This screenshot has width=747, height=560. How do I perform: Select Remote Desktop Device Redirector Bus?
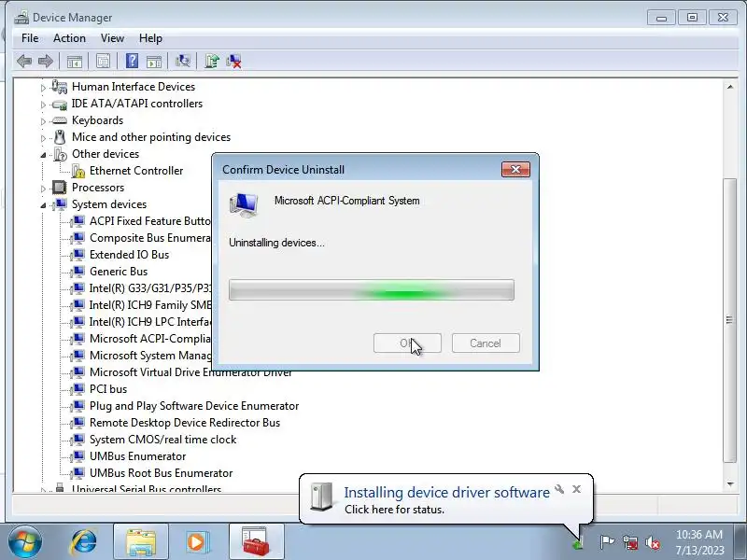(x=185, y=423)
